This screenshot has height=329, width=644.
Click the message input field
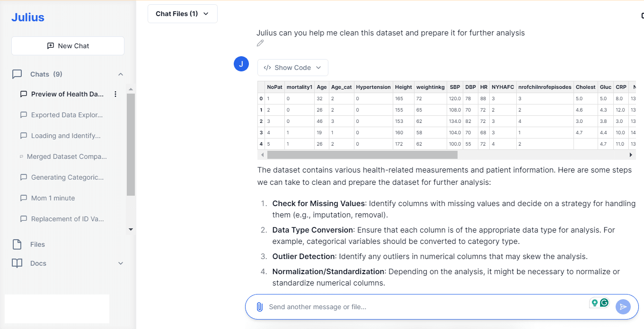pyautogui.click(x=426, y=307)
